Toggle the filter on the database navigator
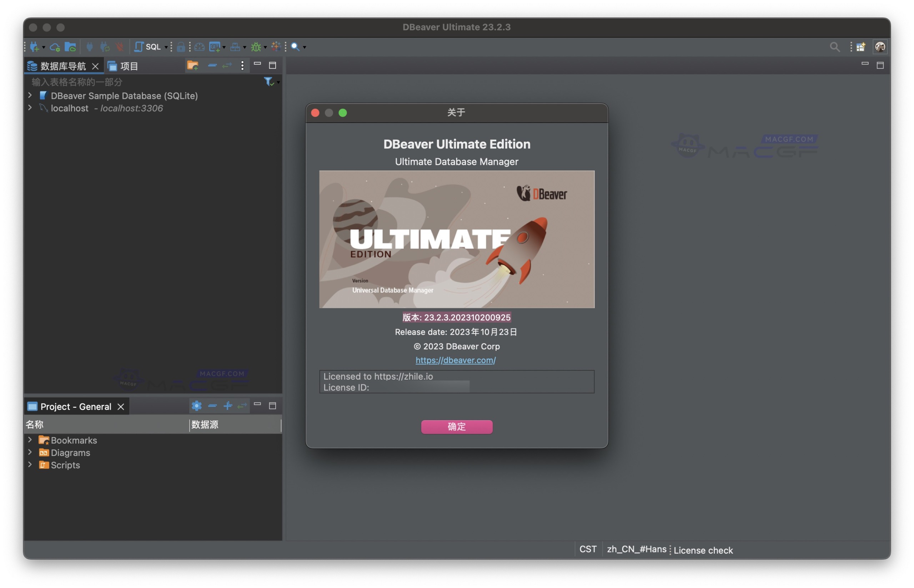914x588 pixels. coord(268,81)
